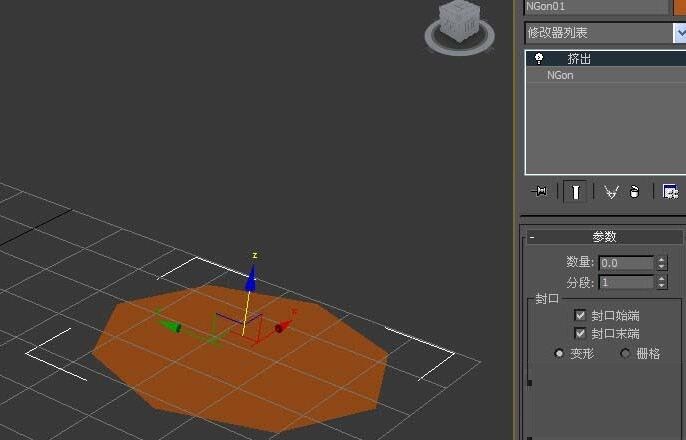Open the 修改器列表 dropdown
The height and width of the screenshot is (440, 686).
coord(679,33)
